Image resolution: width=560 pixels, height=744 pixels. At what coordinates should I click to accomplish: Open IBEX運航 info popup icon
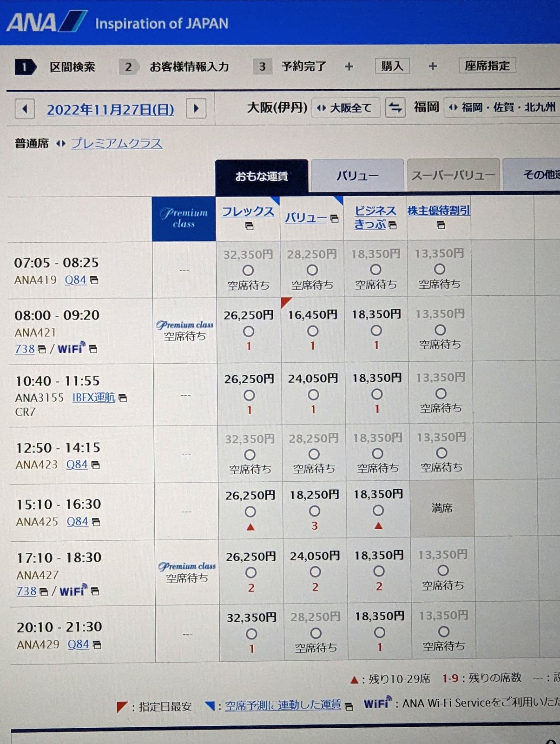[x=123, y=398]
